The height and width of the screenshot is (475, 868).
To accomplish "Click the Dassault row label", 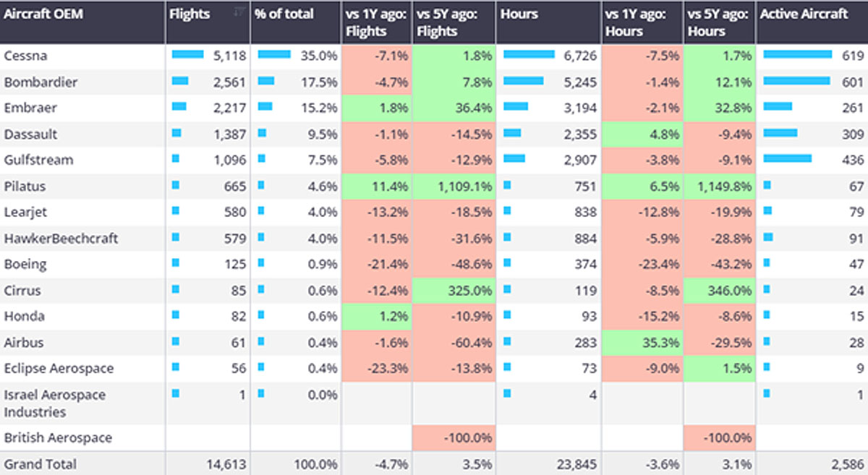I will coord(30,134).
